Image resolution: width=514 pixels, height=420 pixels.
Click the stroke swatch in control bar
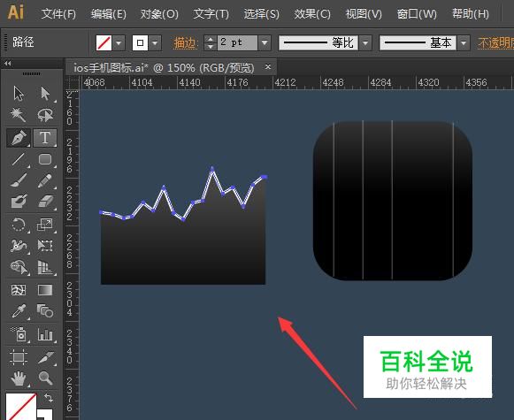pos(140,43)
